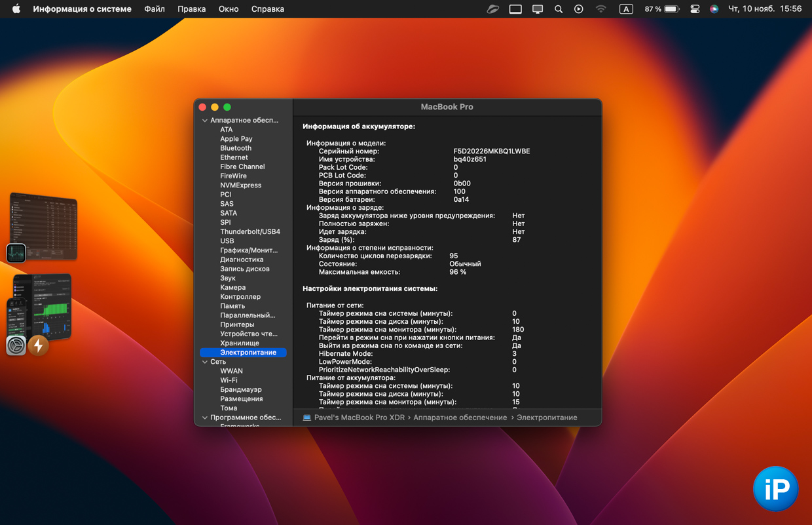Click the date and time in menu bar

(x=764, y=9)
